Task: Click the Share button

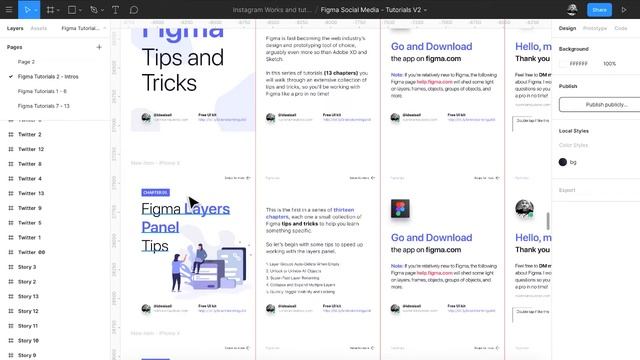Action: point(599,9)
